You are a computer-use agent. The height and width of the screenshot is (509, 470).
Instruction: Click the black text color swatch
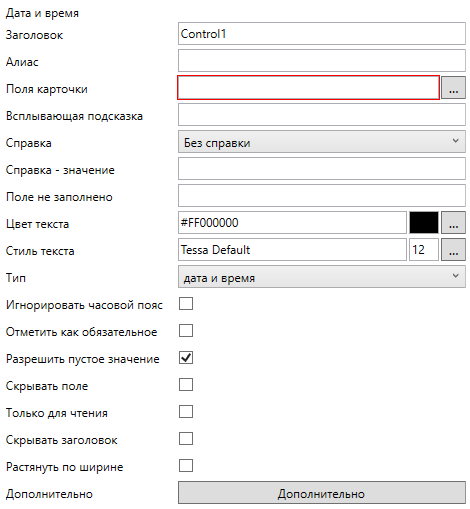click(424, 222)
